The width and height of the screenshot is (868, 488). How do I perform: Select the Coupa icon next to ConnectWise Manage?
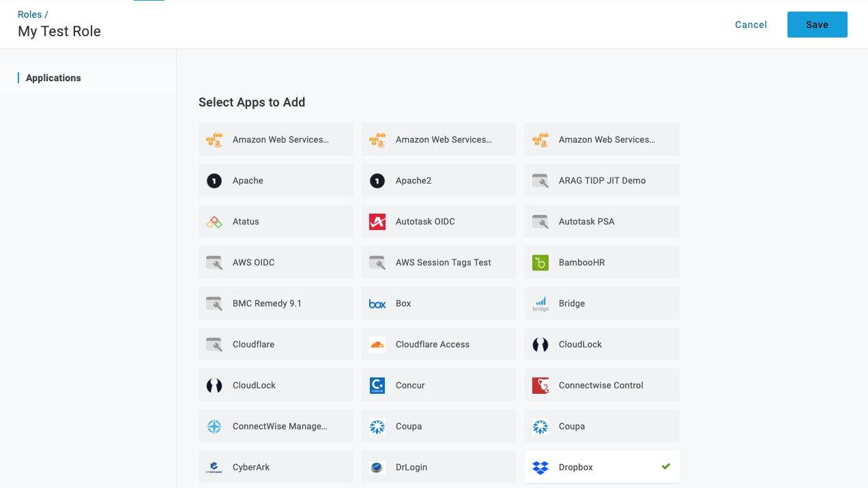point(377,427)
